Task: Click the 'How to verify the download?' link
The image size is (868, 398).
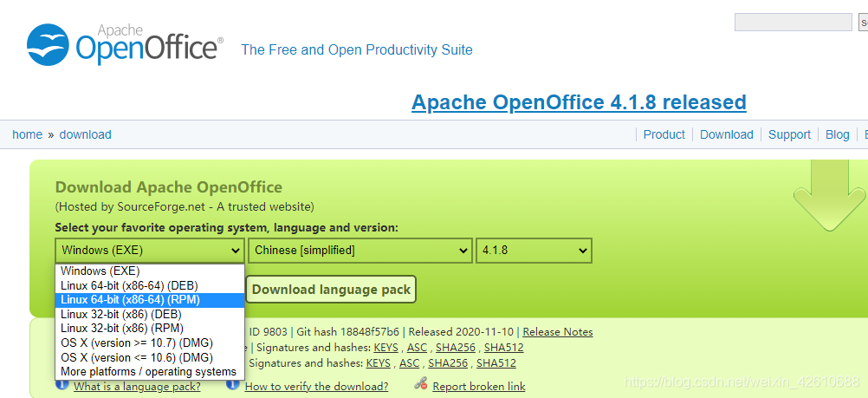Action: (317, 387)
